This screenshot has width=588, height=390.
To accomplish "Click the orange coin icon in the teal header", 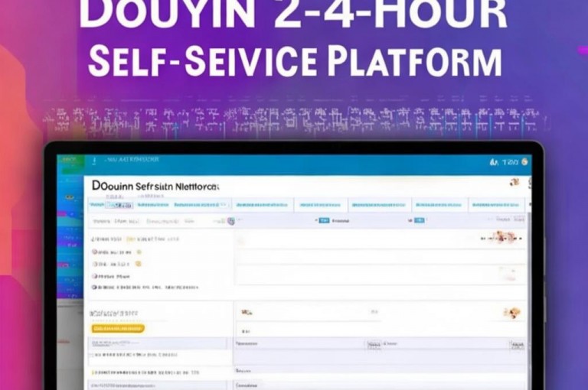I will coord(524,161).
